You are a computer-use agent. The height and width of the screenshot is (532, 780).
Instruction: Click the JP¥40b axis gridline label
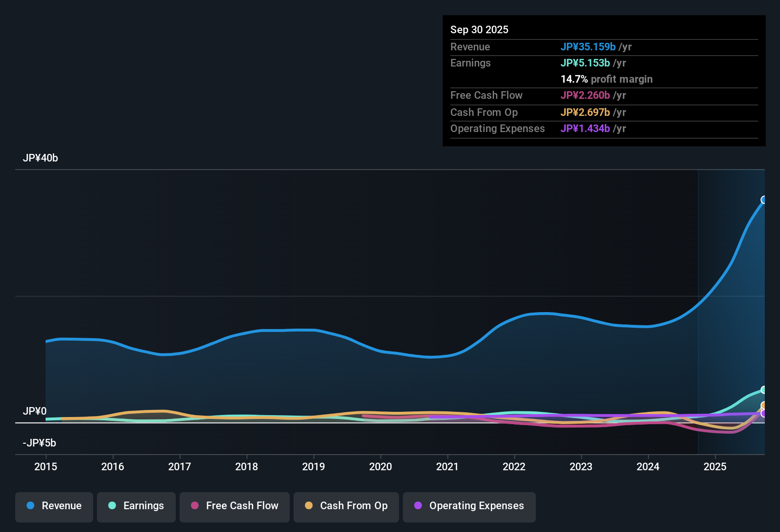(x=41, y=158)
